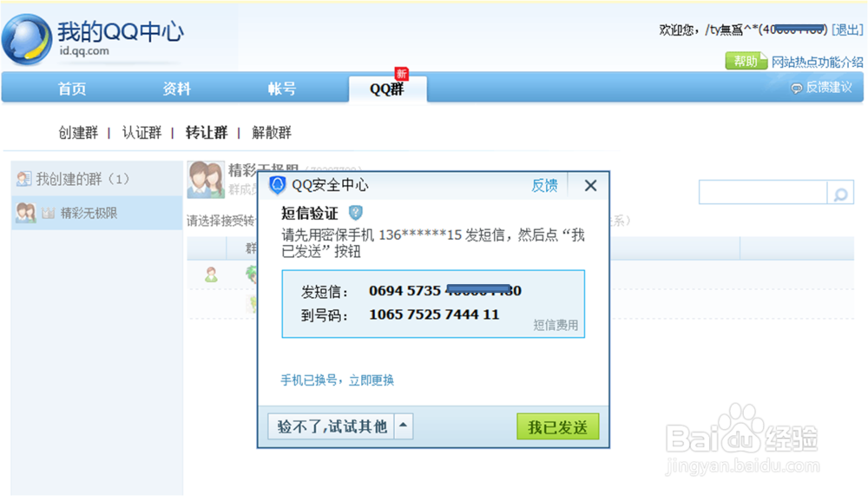Close the QQ安全中心 dialog
The height and width of the screenshot is (496, 868).
(x=590, y=186)
